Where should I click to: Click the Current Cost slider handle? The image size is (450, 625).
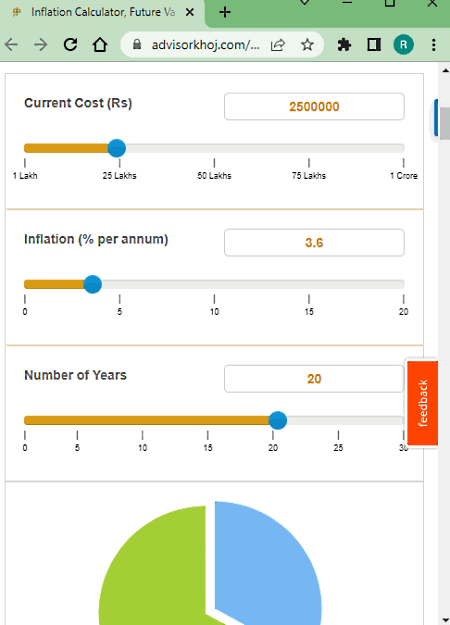coord(117,148)
